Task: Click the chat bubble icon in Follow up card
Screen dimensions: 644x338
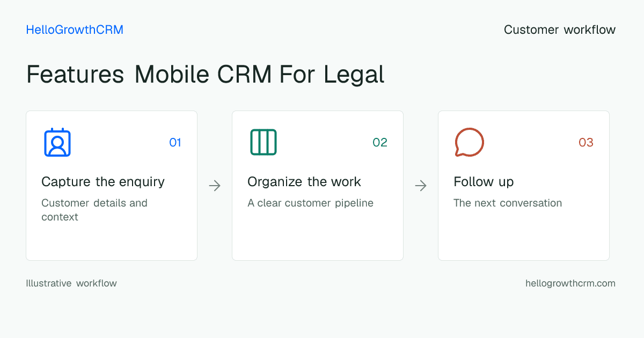Action: [470, 142]
